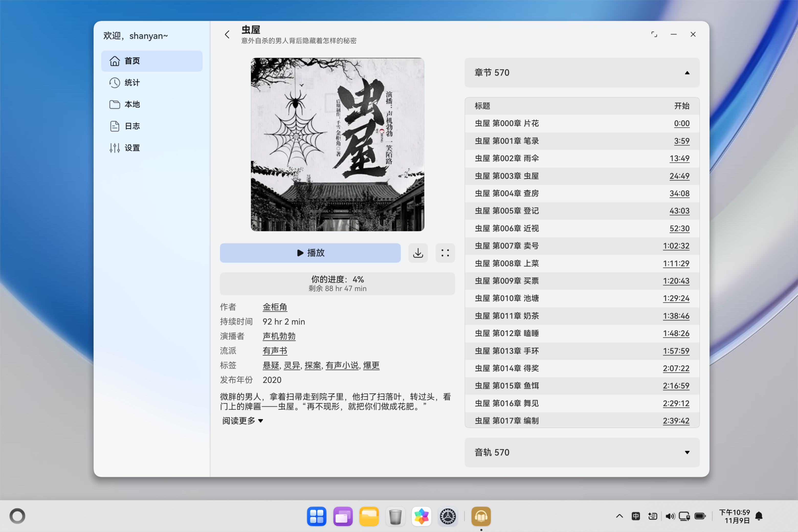Viewport: 798px width, 532px height.
Task: Jump to chapter start time 1:02:32
Action: (x=676, y=246)
